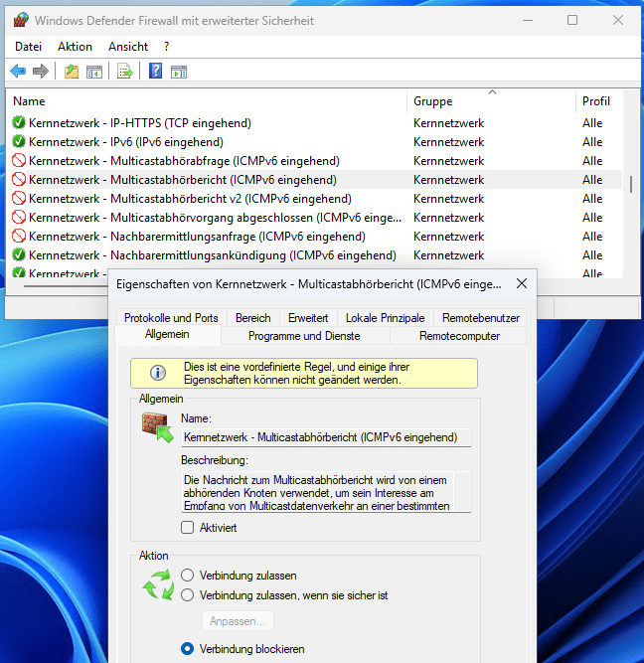Click Alle profile cell of Nachbarermittlungsanfrage row
644x663 pixels.
click(592, 236)
